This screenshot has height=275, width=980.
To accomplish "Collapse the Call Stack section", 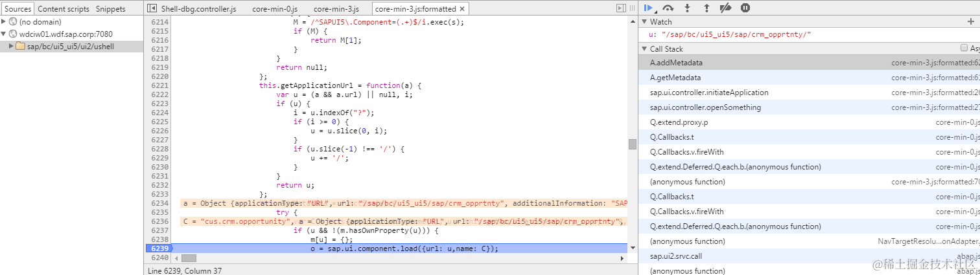I will [x=644, y=49].
